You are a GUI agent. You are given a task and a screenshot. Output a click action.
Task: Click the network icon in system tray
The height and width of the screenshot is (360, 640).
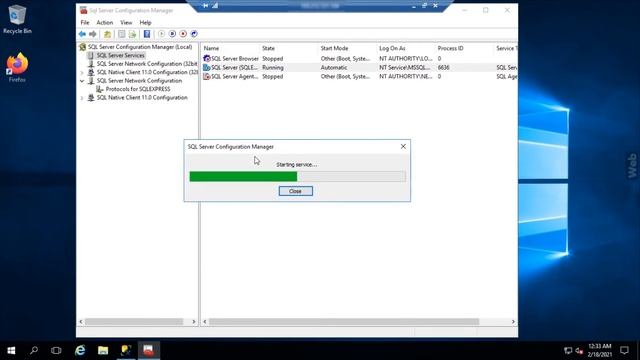tap(568, 351)
